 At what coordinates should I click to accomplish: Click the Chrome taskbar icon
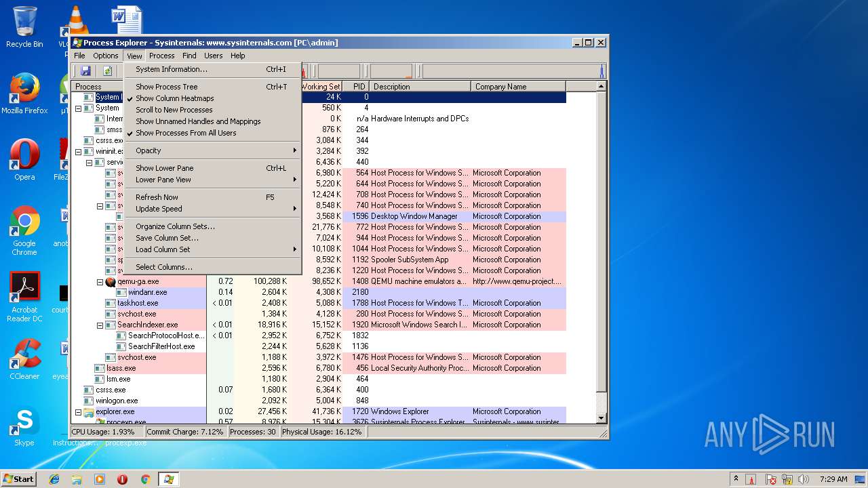tap(145, 479)
